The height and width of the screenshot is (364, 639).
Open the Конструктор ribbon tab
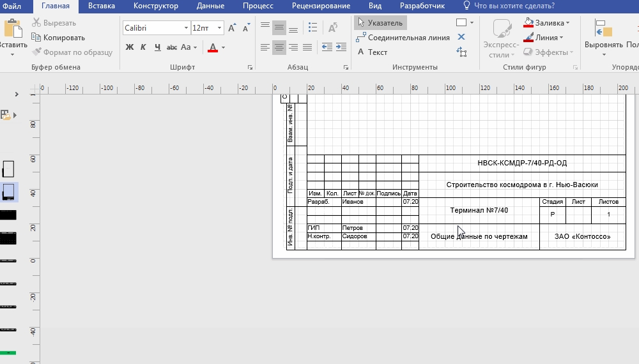156,6
